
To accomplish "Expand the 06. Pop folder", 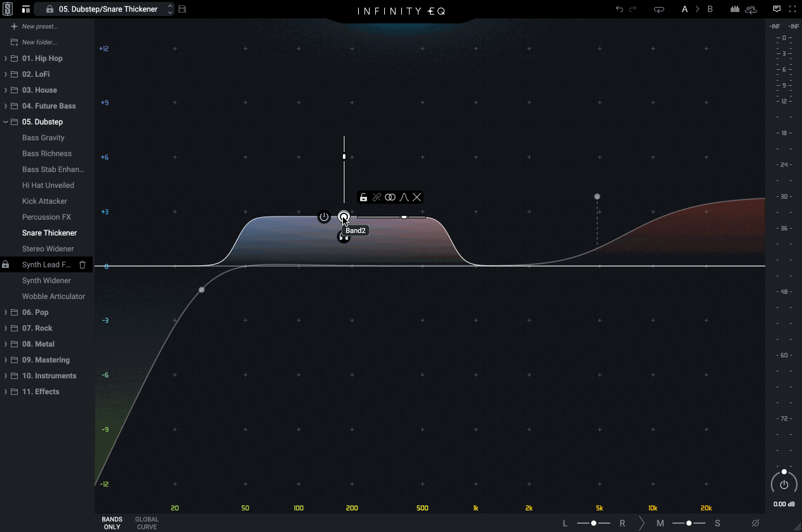I will (x=6, y=312).
